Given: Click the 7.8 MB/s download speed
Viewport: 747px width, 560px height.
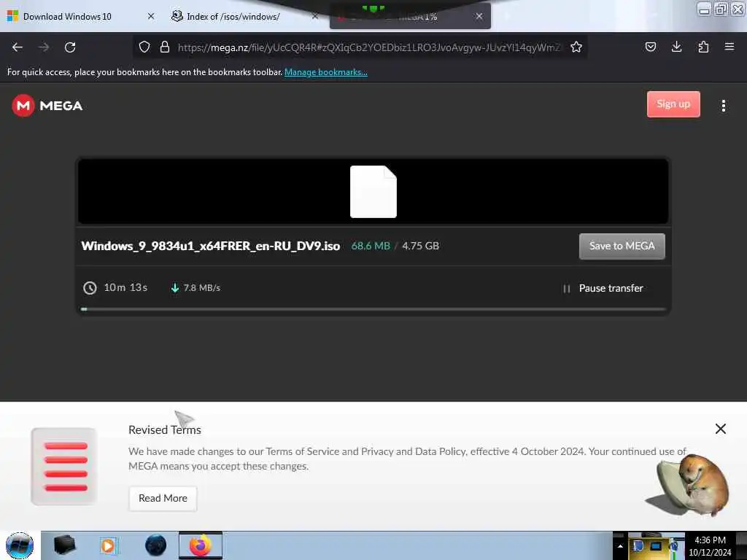Looking at the screenshot, I should 202,287.
